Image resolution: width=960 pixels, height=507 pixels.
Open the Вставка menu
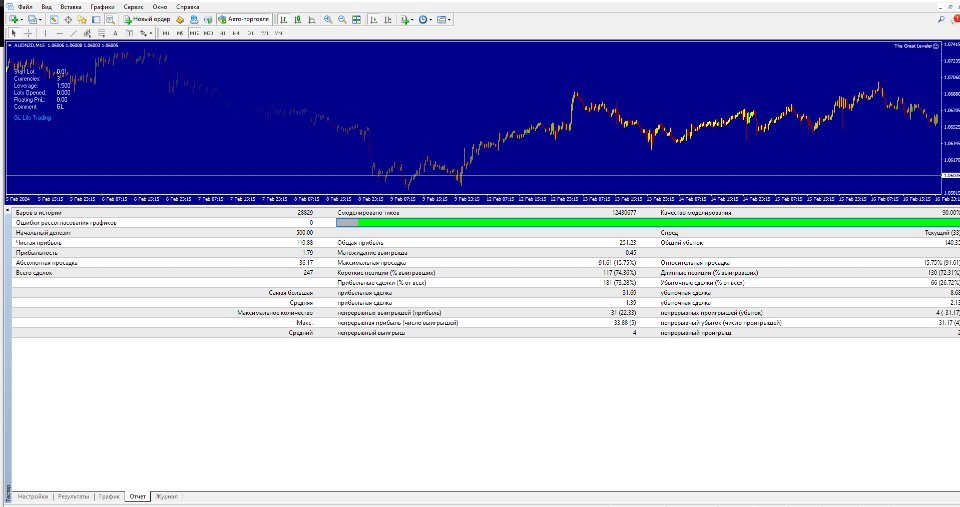tap(71, 7)
